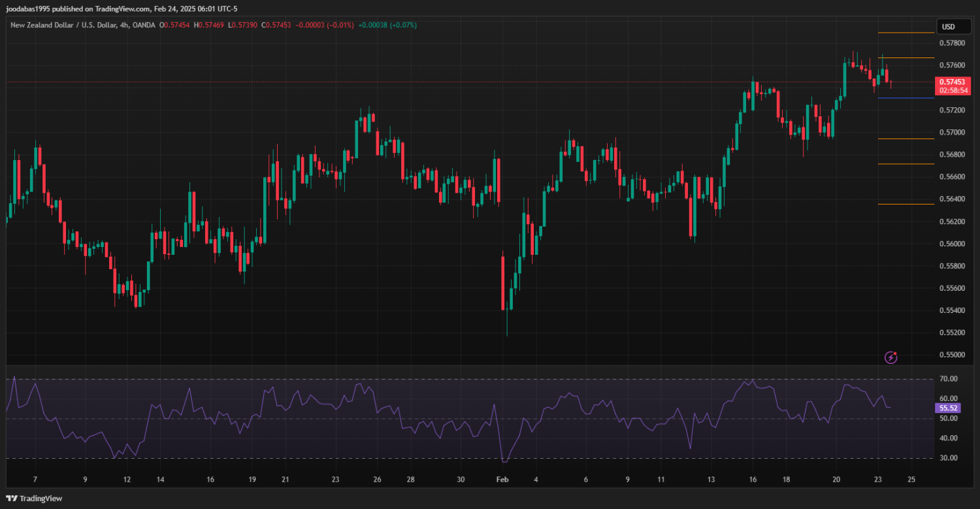Click the 40.00 RSI axis label

(949, 438)
